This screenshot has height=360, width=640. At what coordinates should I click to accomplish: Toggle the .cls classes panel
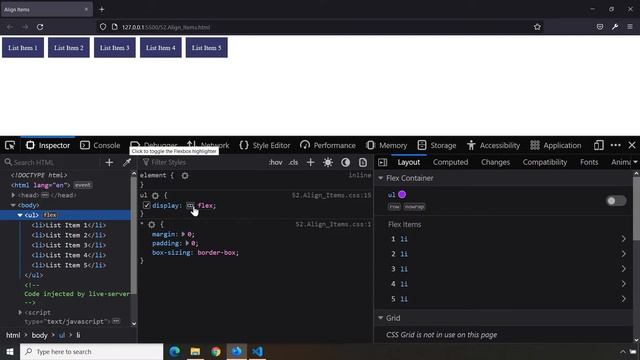[x=293, y=162]
